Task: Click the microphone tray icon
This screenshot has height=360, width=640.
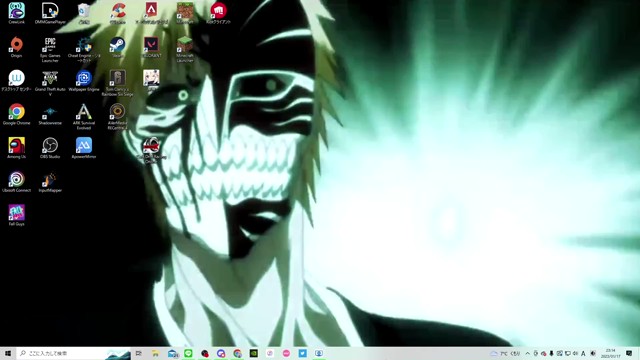Action: 551,353
